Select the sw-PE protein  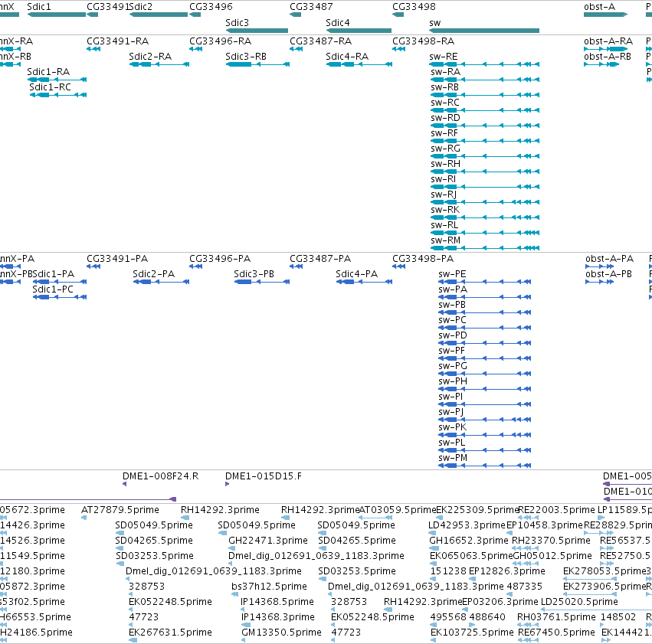pyautogui.click(x=485, y=282)
